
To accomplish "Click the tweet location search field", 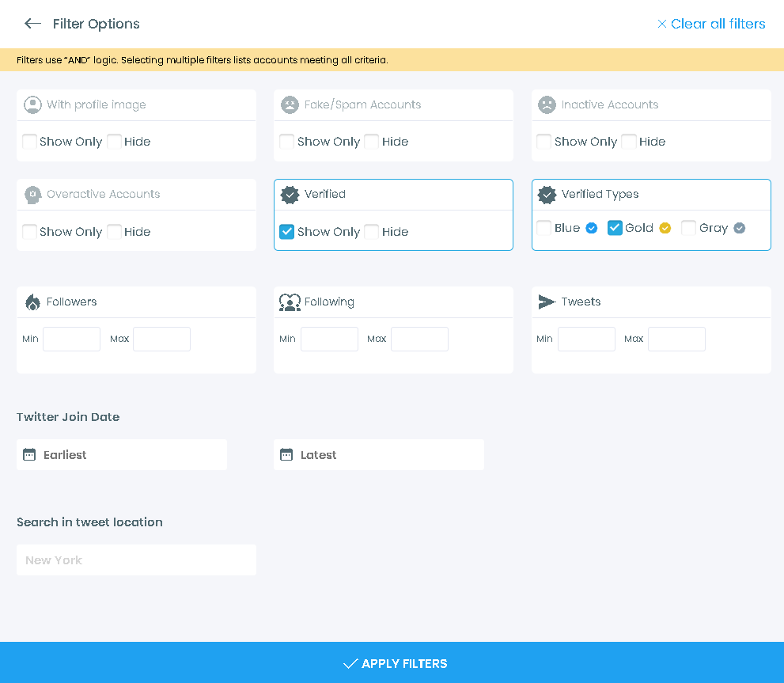I will [x=136, y=560].
